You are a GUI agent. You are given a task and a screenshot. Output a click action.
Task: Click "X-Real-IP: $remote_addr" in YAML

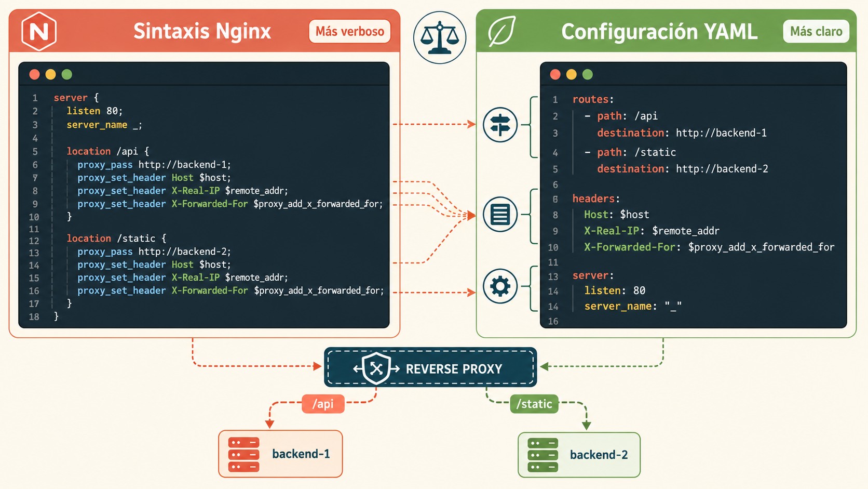click(652, 231)
